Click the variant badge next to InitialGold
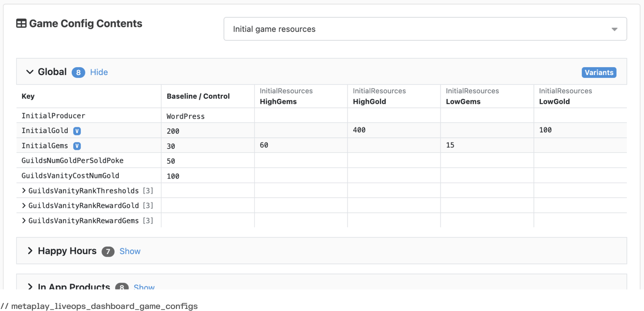The width and height of the screenshot is (644, 311). tap(77, 131)
